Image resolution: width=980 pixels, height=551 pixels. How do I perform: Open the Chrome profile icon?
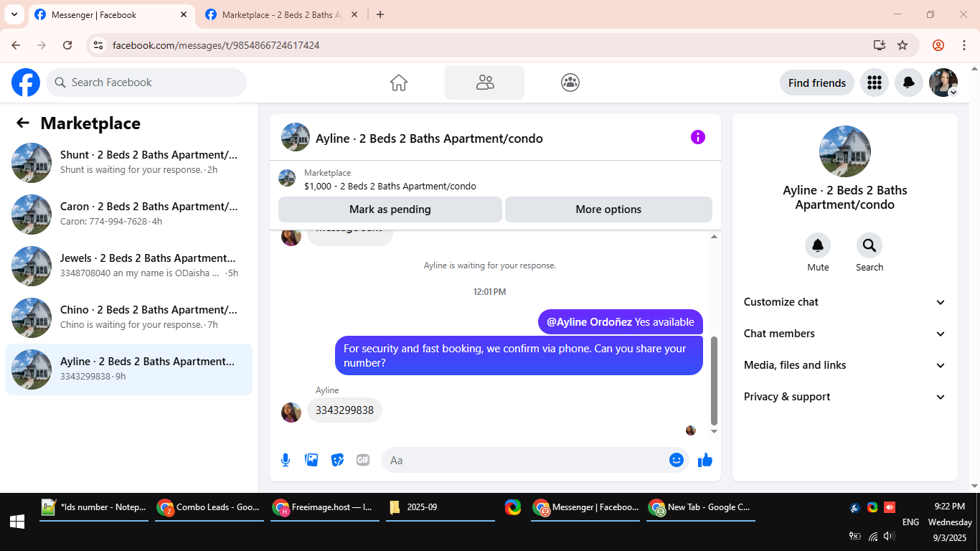pyautogui.click(x=938, y=45)
